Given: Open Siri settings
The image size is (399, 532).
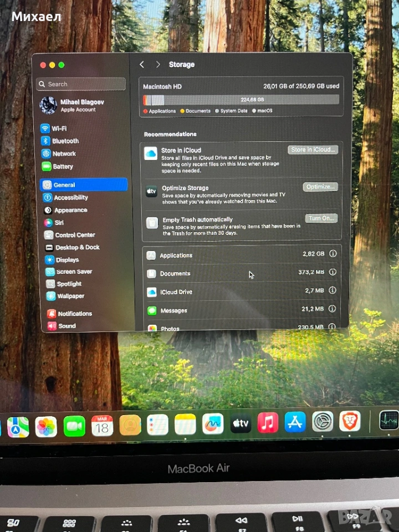Looking at the screenshot, I should (x=54, y=223).
